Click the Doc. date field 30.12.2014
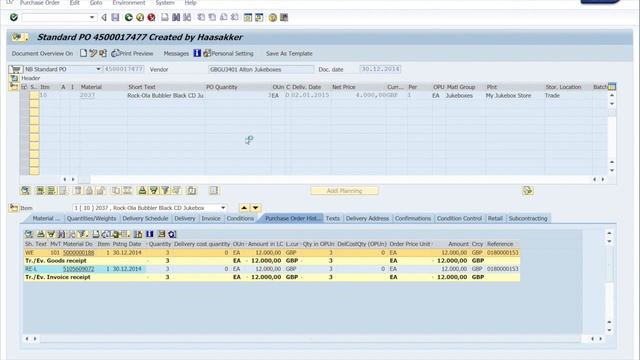 [x=380, y=69]
